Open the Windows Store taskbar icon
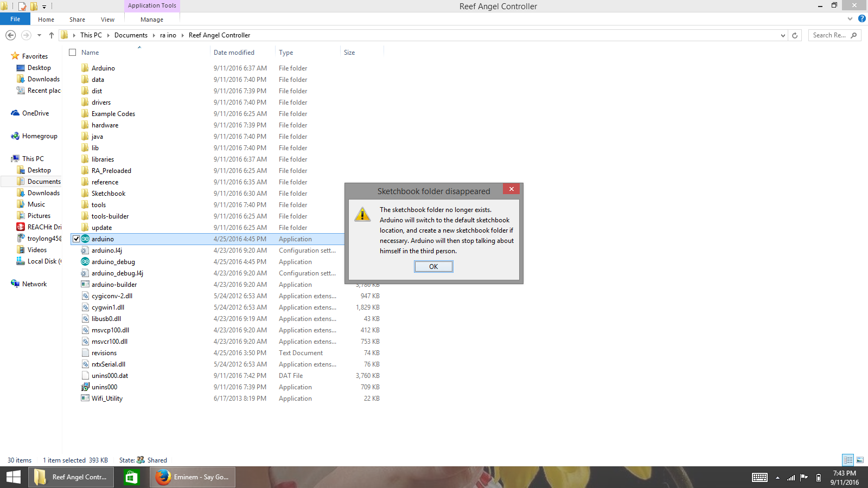The height and width of the screenshot is (488, 868). point(131,477)
